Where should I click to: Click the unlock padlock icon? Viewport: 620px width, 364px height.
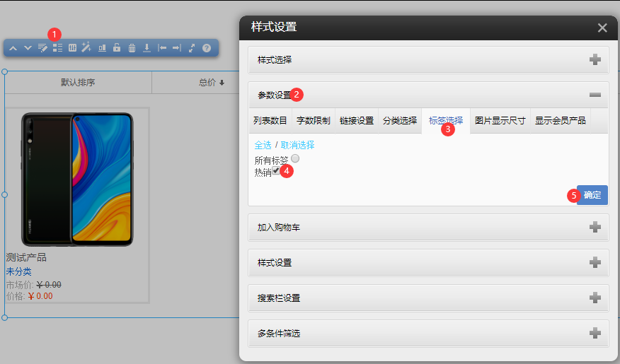pos(117,48)
